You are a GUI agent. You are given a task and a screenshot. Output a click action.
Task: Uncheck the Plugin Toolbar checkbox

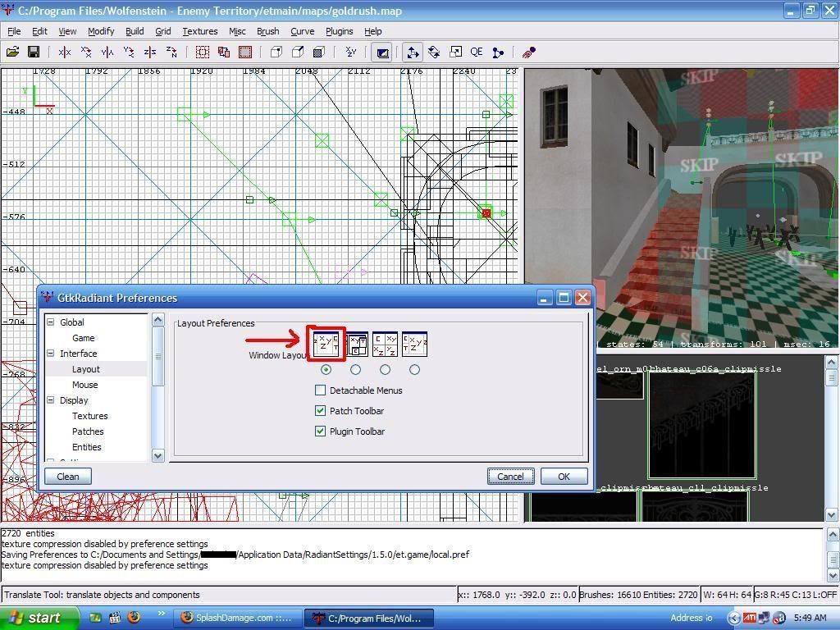pos(321,431)
